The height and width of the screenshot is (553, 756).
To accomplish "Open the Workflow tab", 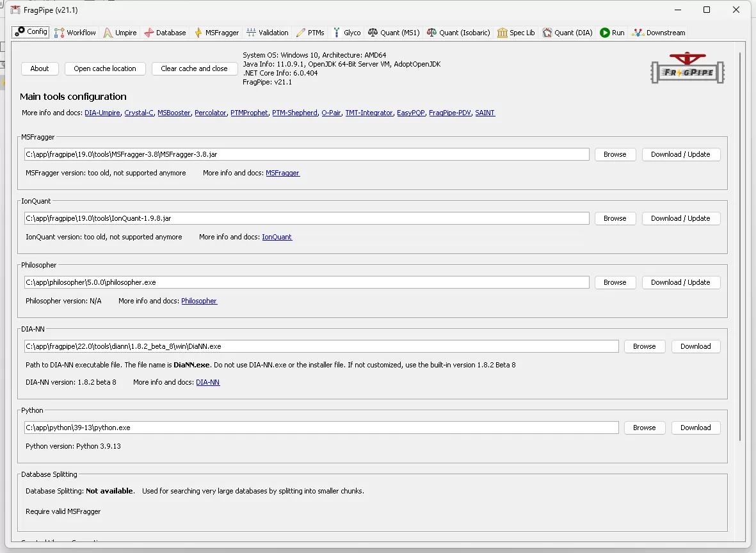I will 76,33.
